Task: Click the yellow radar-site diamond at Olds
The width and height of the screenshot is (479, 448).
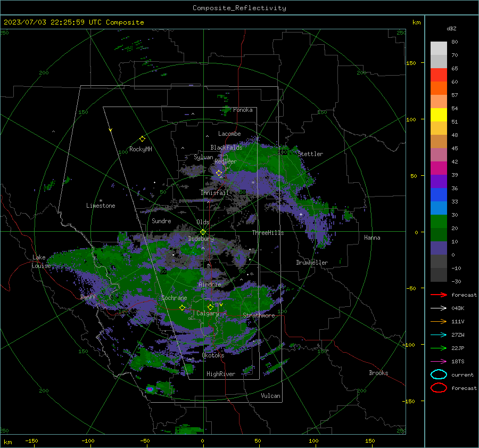Action: (203, 232)
